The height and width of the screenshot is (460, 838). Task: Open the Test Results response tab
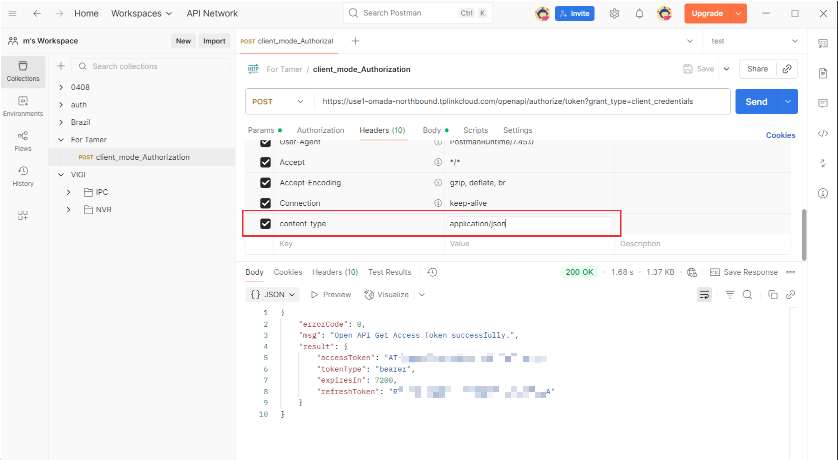389,272
